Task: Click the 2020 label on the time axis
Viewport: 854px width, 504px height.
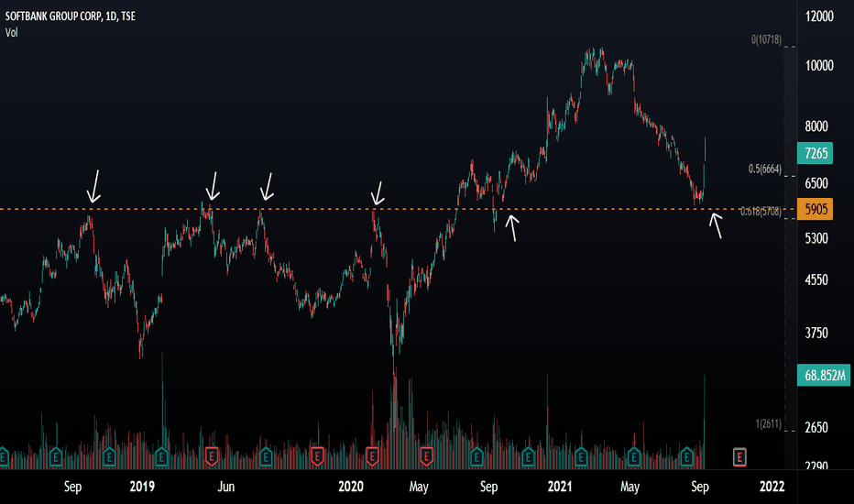Action: click(x=351, y=486)
